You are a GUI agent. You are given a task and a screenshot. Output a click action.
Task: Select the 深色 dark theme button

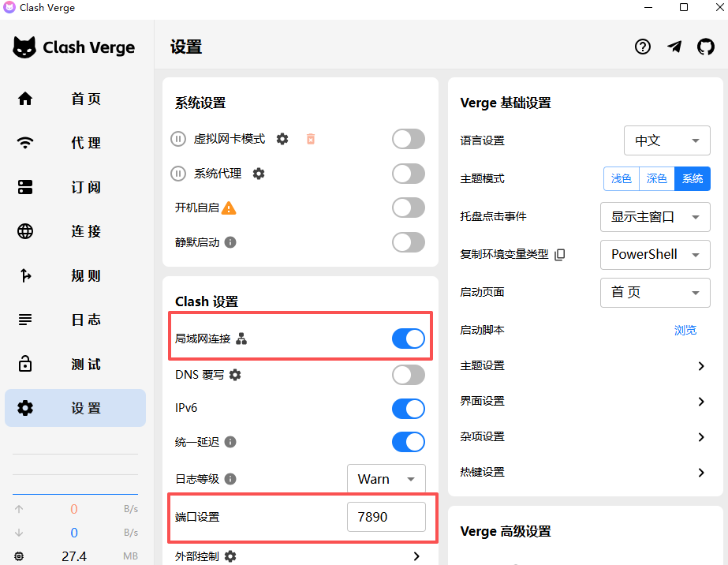click(657, 179)
